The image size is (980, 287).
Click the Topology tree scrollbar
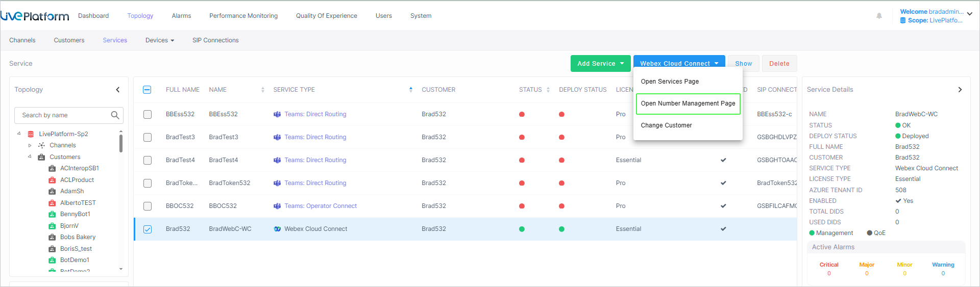(121, 143)
